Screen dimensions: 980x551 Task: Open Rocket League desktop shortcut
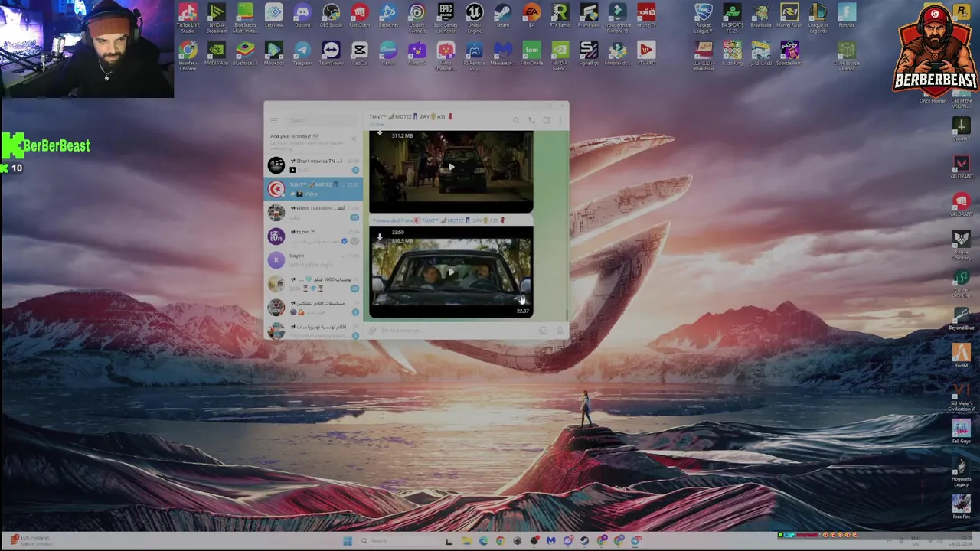[703, 18]
